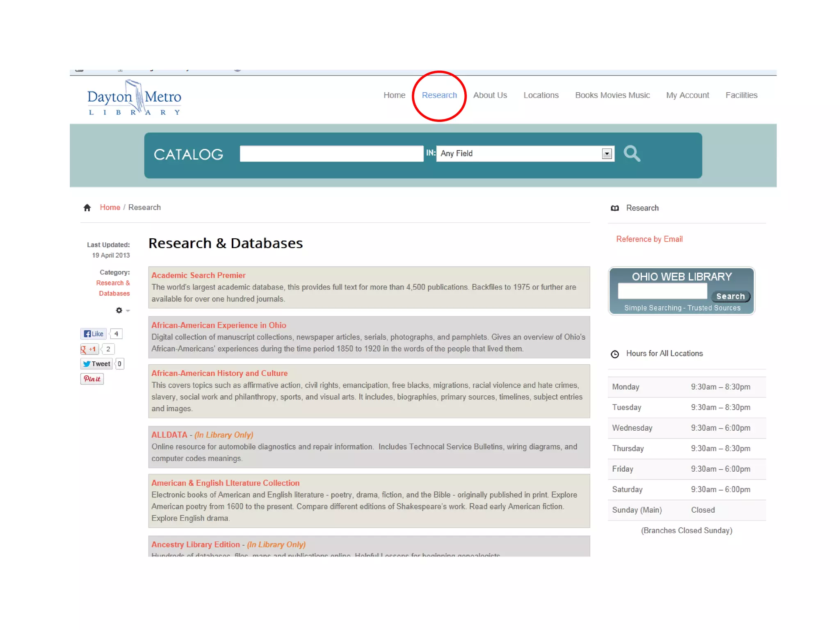Click the Facebook Like button

click(94, 334)
